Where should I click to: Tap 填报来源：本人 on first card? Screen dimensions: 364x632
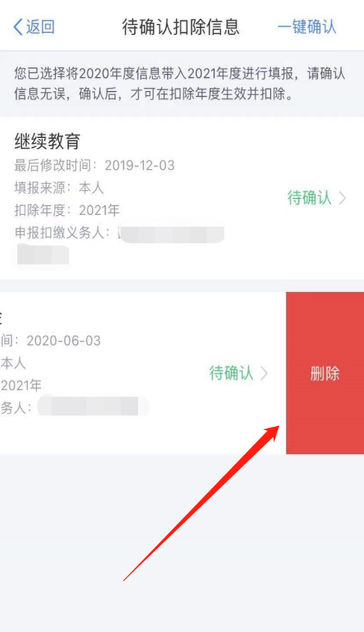pyautogui.click(x=59, y=188)
